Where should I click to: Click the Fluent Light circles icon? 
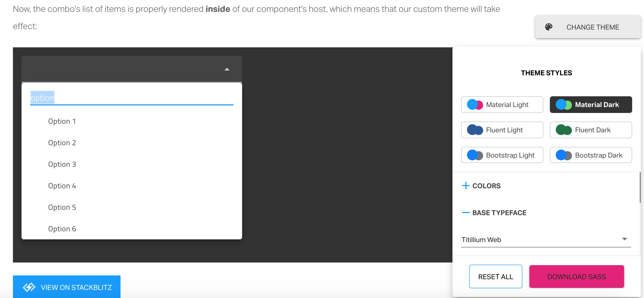475,130
